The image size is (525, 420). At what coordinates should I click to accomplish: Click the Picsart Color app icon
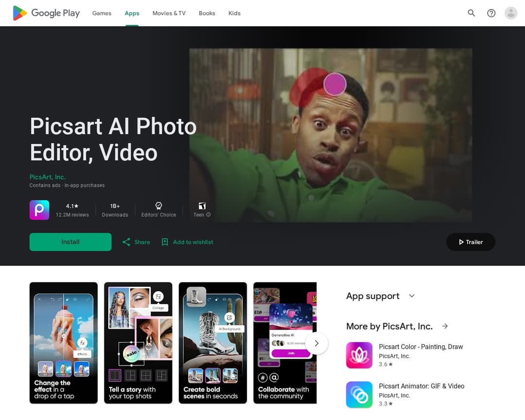[359, 355]
